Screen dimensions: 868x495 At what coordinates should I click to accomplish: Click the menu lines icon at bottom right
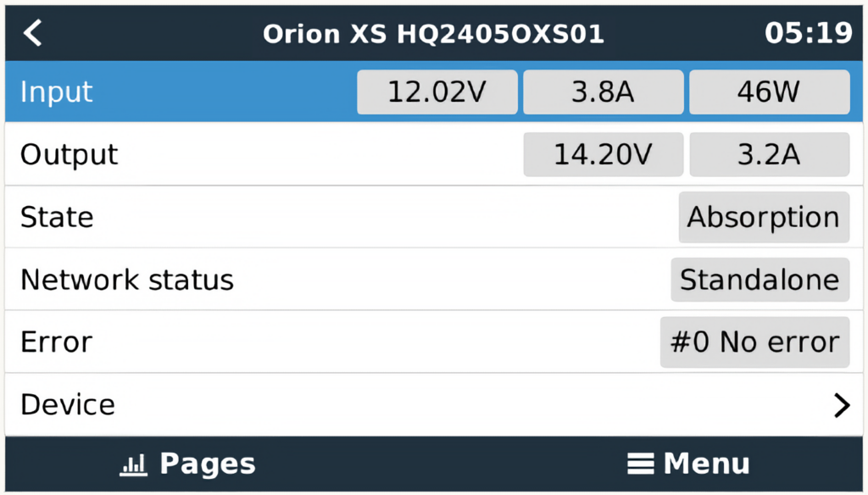642,464
